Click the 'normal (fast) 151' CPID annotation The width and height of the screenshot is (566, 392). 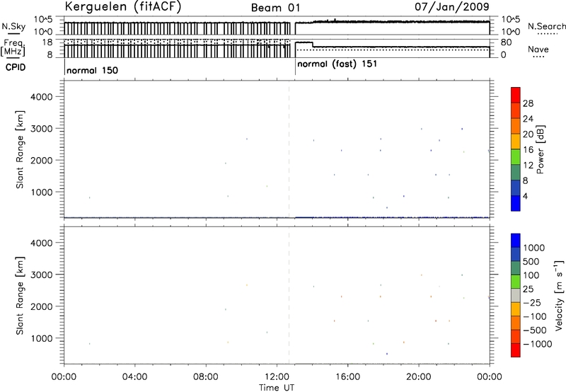point(337,64)
